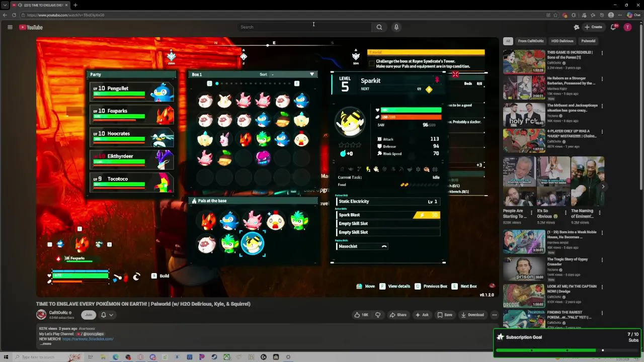Image resolution: width=644 pixels, height=362 pixels.
Task: Click the Ask button
Action: tap(422, 315)
